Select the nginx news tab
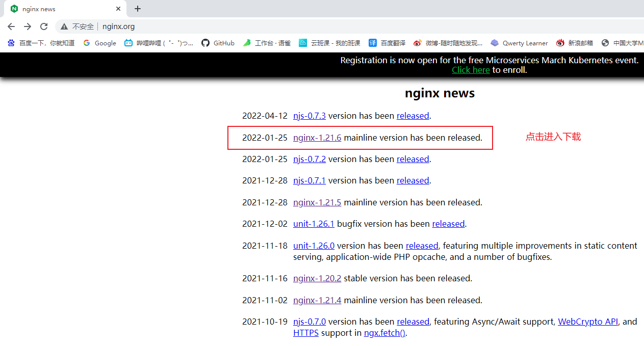This screenshot has width=644, height=346. point(65,9)
